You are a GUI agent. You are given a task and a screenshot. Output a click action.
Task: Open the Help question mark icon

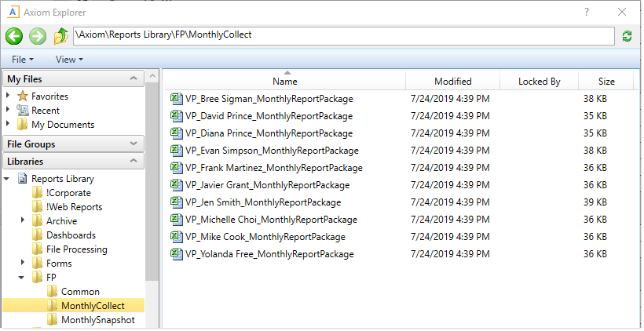pyautogui.click(x=587, y=12)
